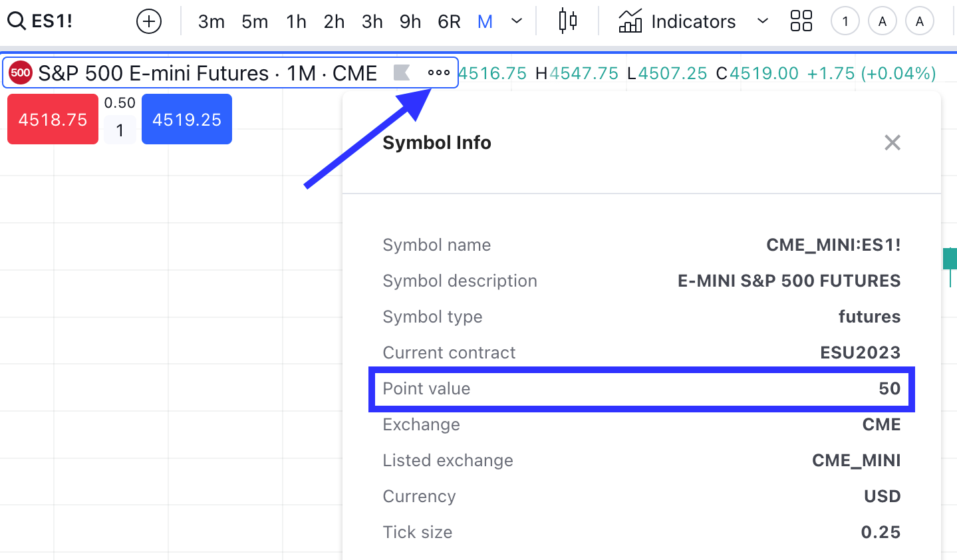Screen dimensions: 957x560
Task: Select the monthly M interval
Action: point(485,22)
